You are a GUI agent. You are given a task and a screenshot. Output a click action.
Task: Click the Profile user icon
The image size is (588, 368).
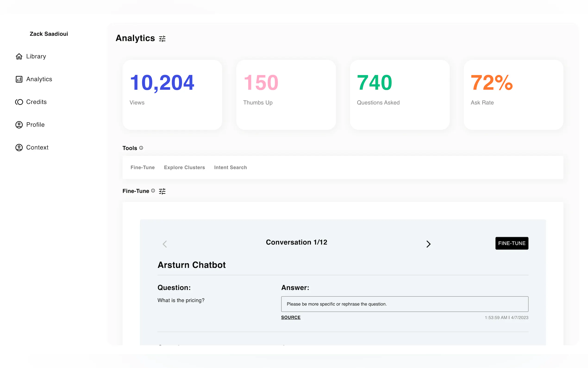point(19,125)
